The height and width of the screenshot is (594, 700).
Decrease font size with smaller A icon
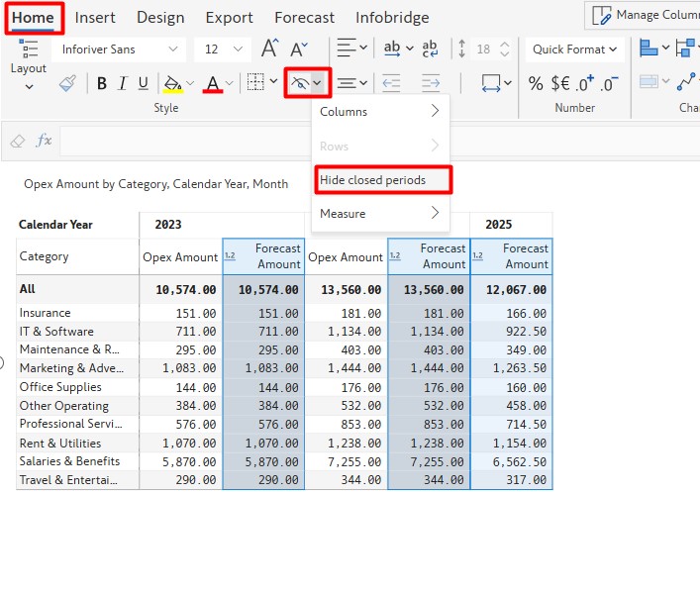(x=300, y=49)
